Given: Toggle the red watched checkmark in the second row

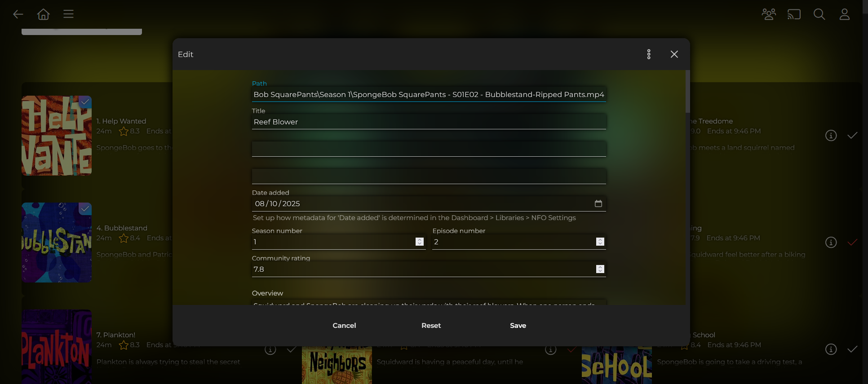Looking at the screenshot, I should click(x=852, y=243).
